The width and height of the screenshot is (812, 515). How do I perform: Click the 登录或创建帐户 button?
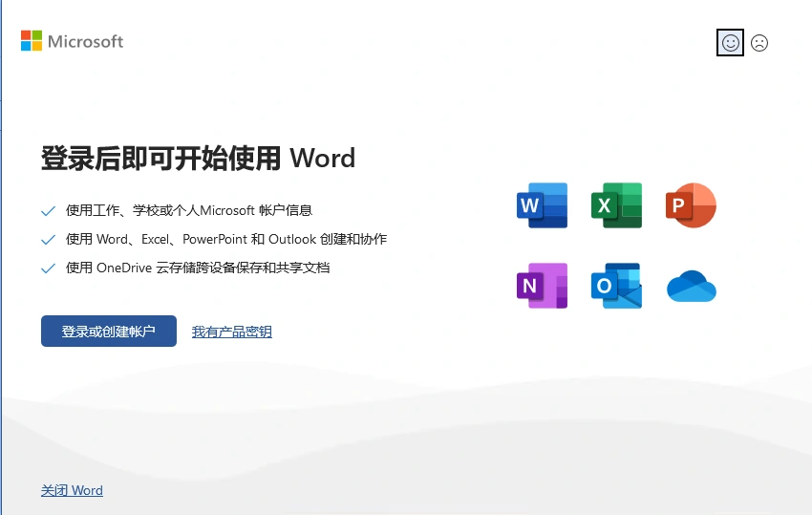pos(109,331)
